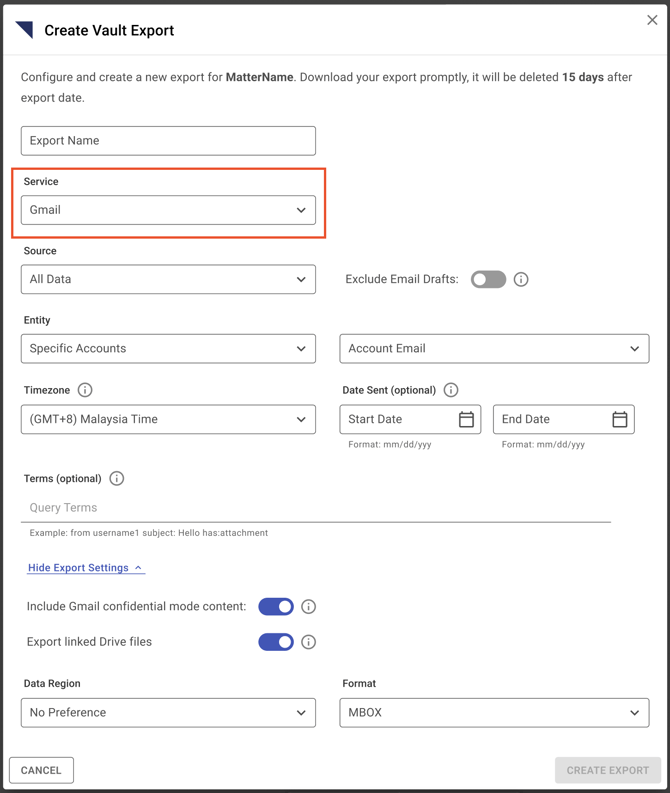The image size is (670, 793).
Task: Open the Account Email dropdown
Action: pos(494,348)
